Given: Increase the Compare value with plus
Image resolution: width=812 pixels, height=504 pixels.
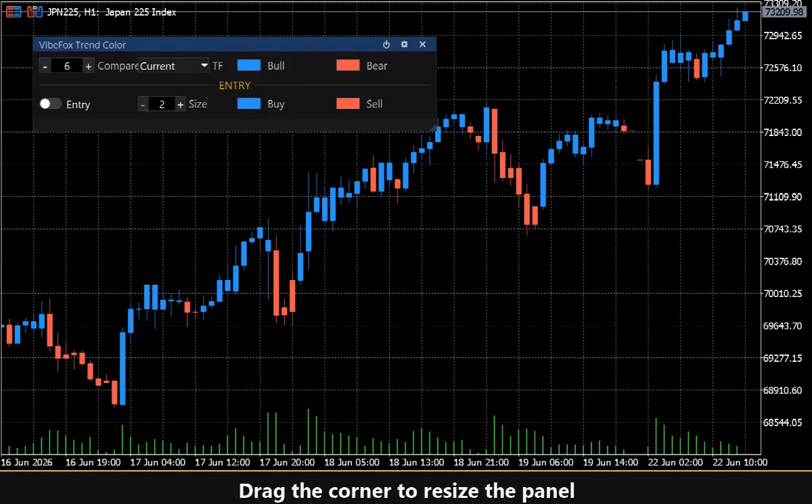Looking at the screenshot, I should (89, 66).
